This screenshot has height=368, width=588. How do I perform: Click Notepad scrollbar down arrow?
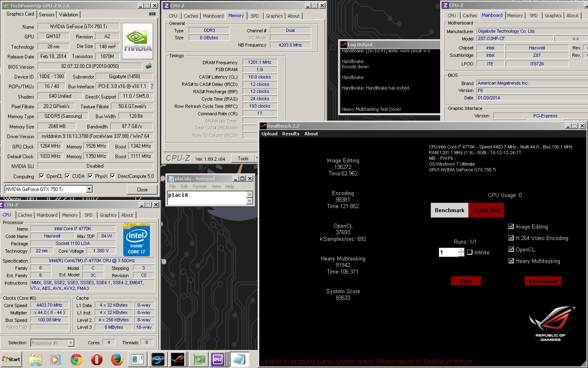(249, 202)
